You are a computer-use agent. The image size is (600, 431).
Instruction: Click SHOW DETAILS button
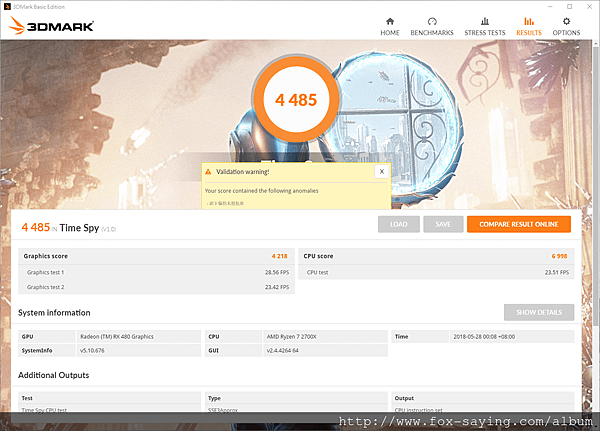[x=539, y=312]
